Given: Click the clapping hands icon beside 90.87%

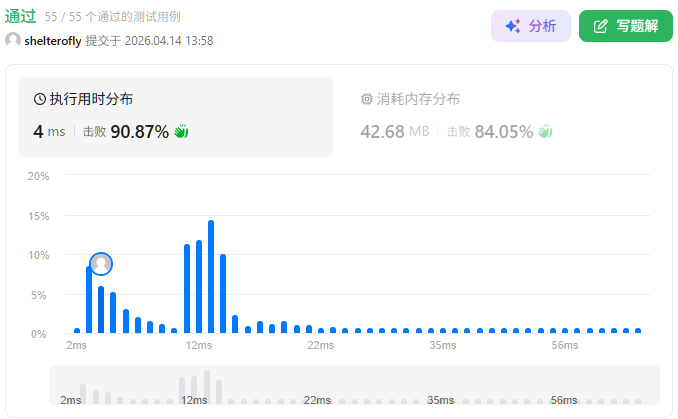Looking at the screenshot, I should (181, 131).
